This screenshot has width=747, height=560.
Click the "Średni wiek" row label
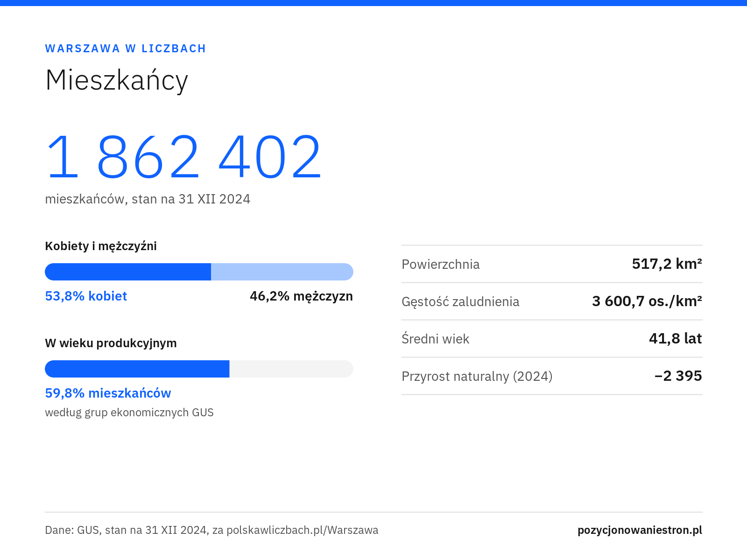click(x=435, y=339)
